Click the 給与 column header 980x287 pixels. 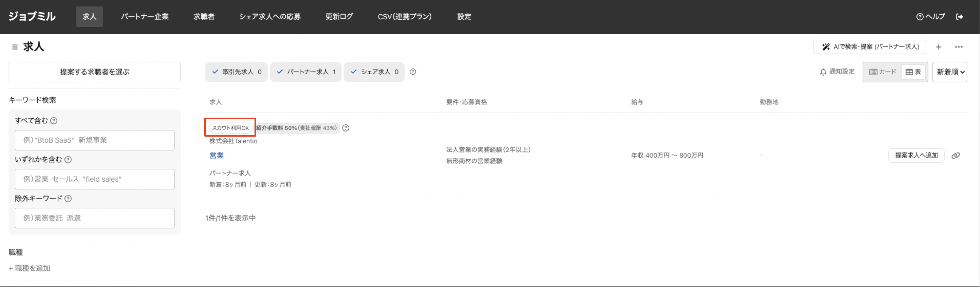(637, 102)
